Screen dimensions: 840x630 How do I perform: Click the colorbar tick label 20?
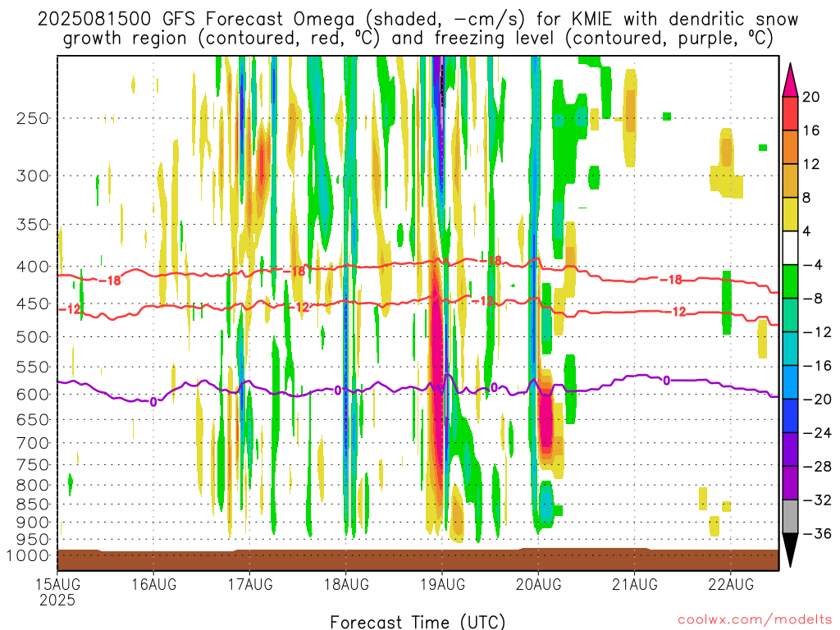click(811, 97)
